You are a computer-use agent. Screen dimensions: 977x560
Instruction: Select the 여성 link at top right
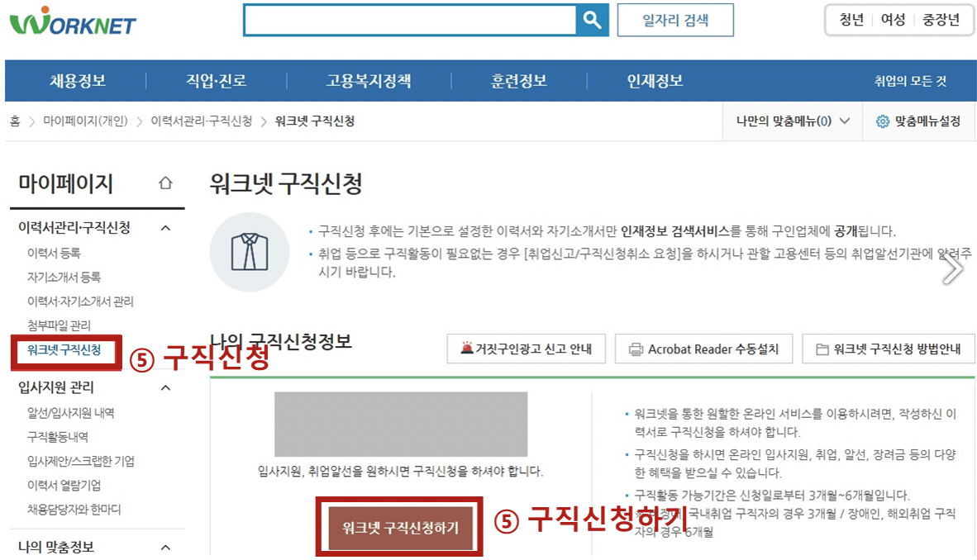[892, 20]
